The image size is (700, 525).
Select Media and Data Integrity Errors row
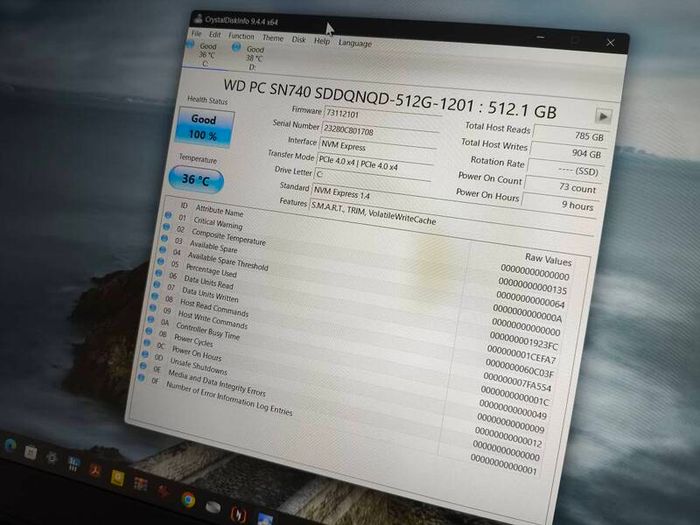(x=342, y=410)
